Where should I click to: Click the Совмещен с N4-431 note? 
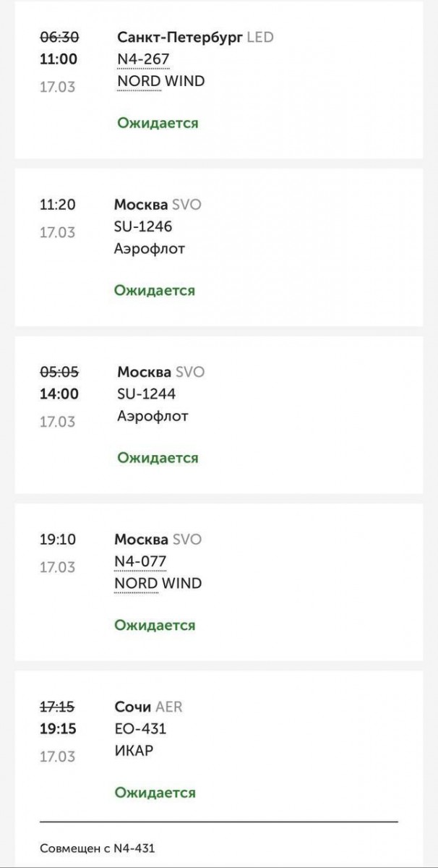coord(98,848)
